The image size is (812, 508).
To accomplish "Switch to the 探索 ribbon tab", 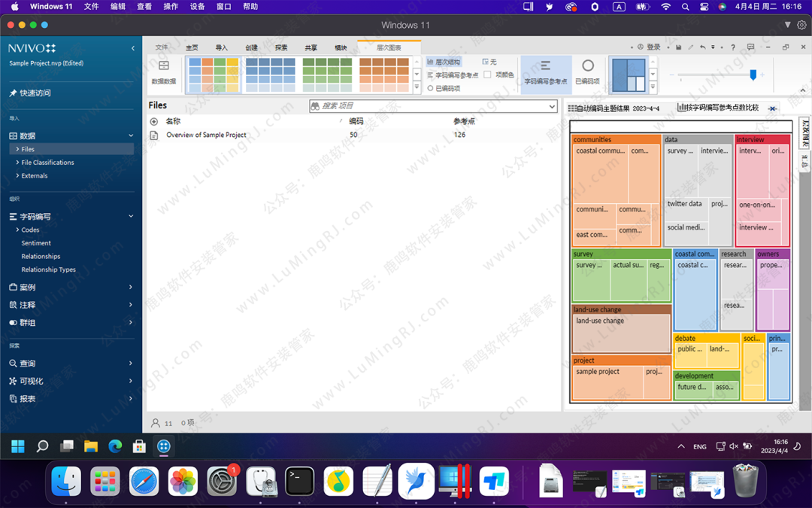I will (x=281, y=47).
